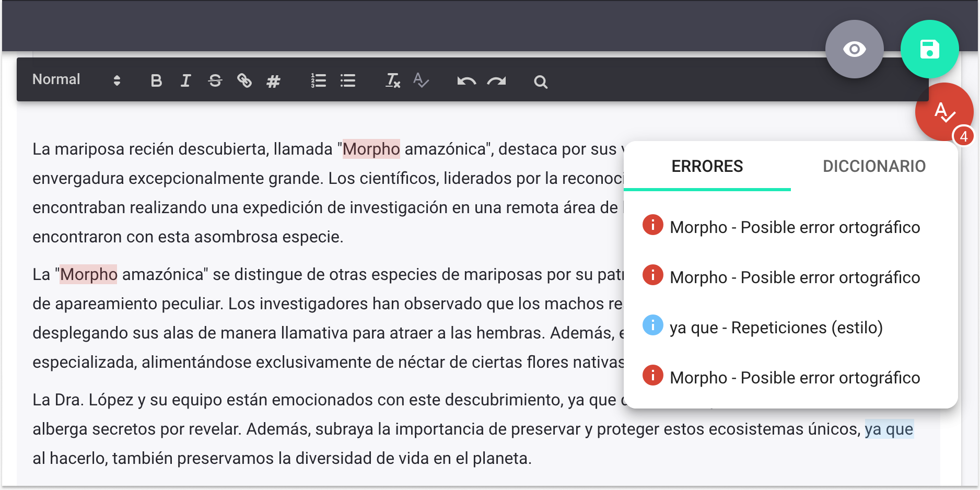The height and width of the screenshot is (490, 980).
Task: Open the Normal paragraph style dropdown
Action: 76,80
